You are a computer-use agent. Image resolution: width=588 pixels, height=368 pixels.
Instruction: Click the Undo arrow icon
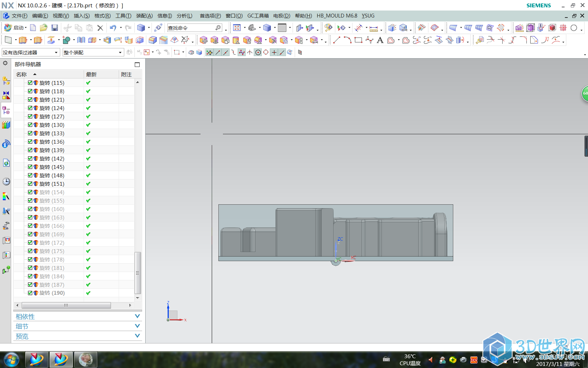[113, 28]
